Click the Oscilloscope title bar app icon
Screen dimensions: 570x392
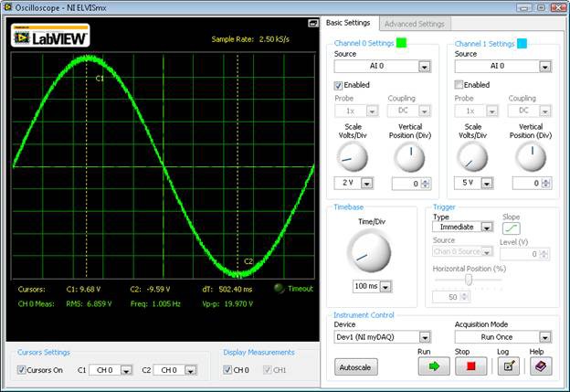(7, 7)
